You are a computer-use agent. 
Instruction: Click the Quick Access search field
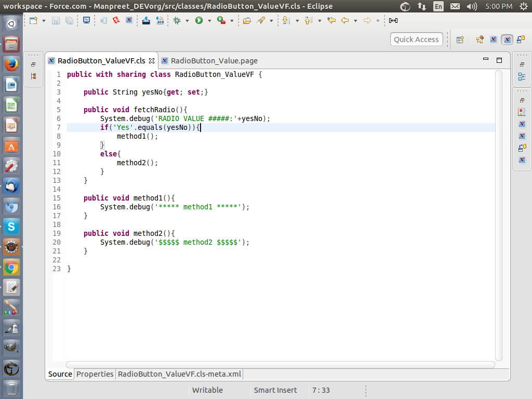[416, 39]
